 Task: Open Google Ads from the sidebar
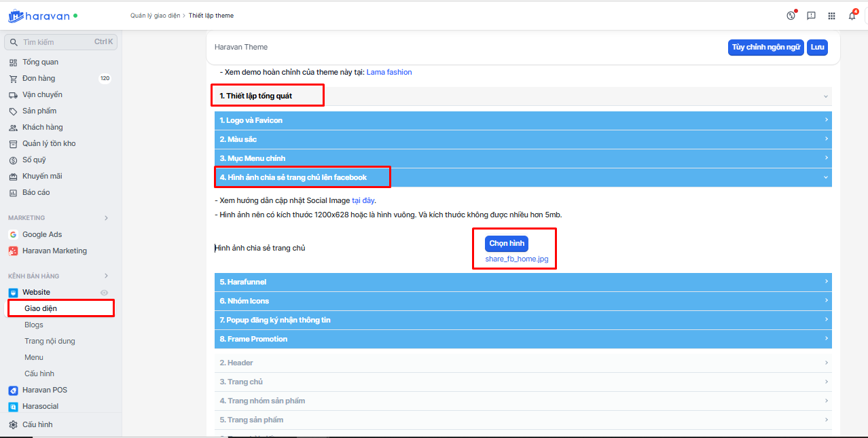[x=42, y=234]
